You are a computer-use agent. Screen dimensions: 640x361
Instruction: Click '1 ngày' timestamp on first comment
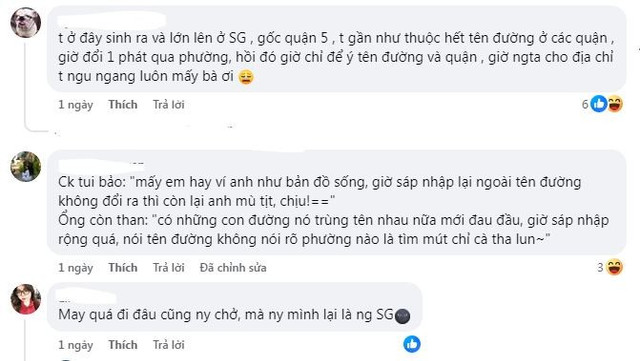point(76,105)
